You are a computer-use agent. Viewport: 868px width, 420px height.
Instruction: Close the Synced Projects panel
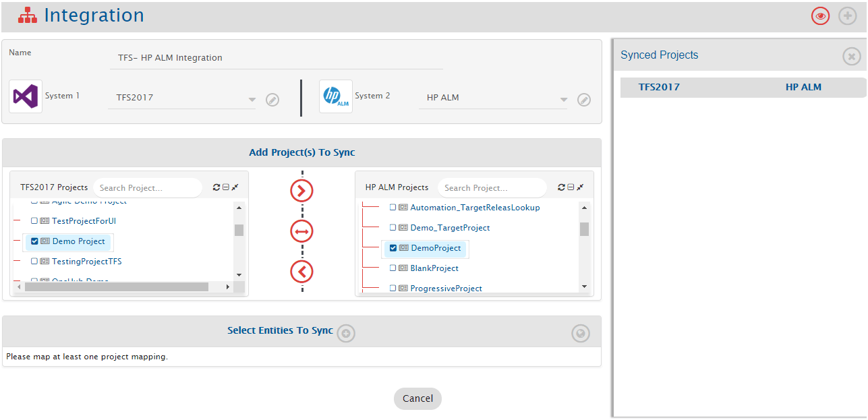pos(851,57)
